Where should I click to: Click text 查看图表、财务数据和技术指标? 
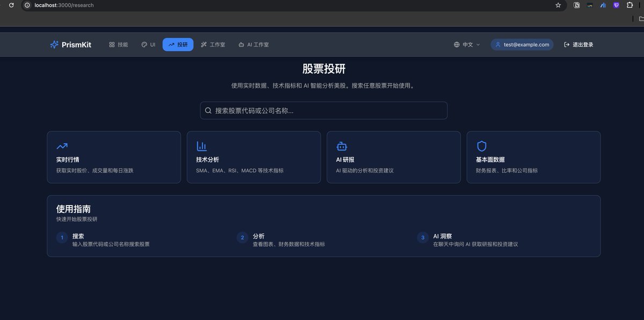click(289, 244)
